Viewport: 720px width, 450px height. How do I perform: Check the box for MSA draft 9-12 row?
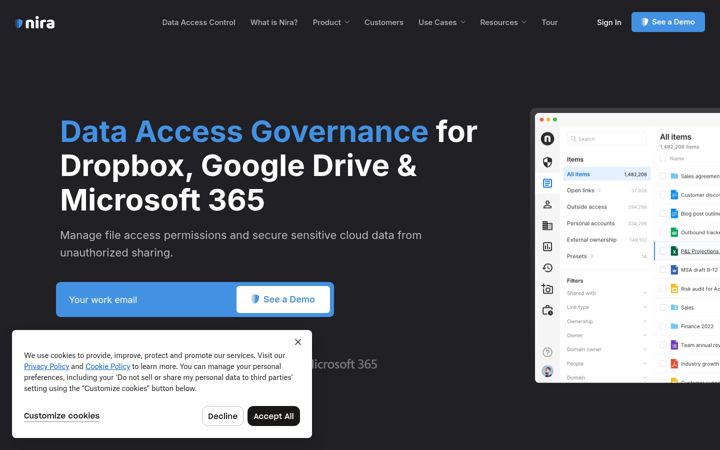pyautogui.click(x=663, y=270)
